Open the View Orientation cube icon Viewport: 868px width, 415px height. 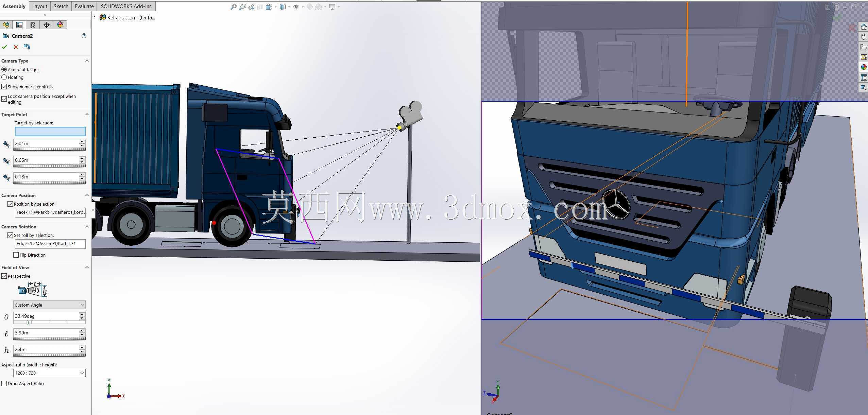point(269,7)
